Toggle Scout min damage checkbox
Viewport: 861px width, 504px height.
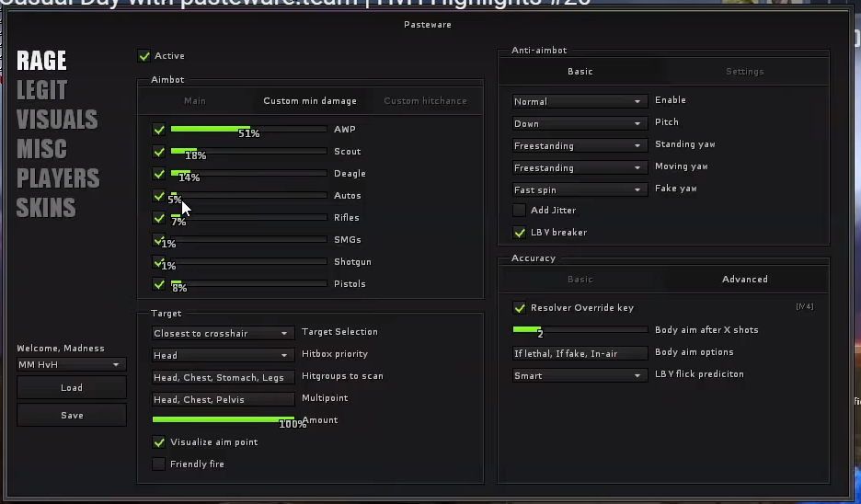pyautogui.click(x=159, y=152)
